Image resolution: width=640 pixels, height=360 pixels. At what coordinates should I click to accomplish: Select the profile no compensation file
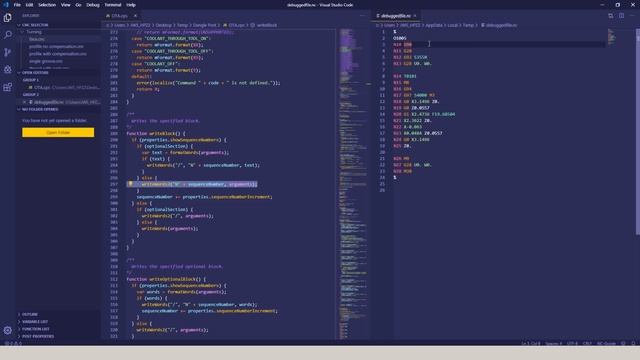pos(56,47)
